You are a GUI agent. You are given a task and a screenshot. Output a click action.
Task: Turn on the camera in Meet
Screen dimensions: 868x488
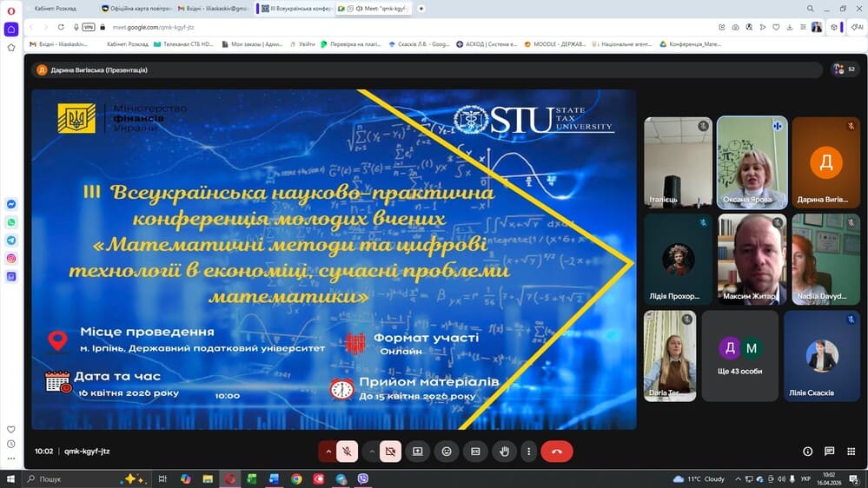(390, 452)
